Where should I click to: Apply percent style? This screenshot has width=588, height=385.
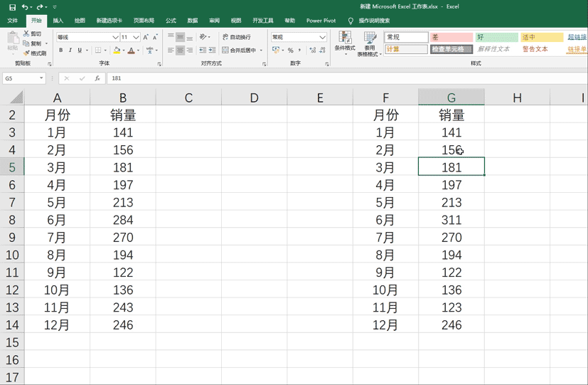(x=291, y=50)
